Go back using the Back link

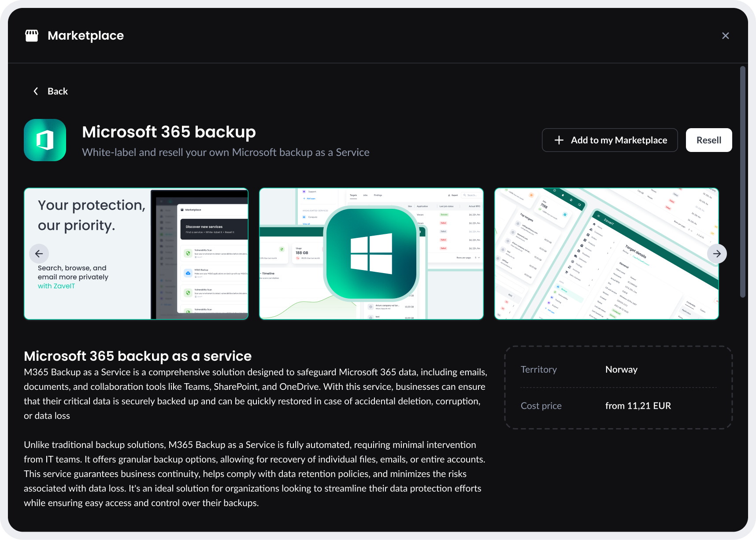point(51,91)
